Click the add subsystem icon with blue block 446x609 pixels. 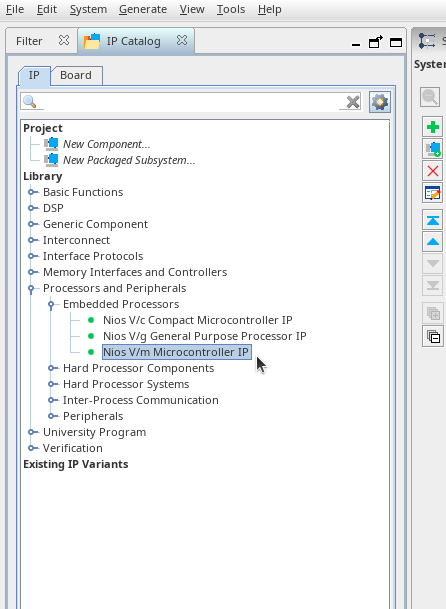pos(432,149)
